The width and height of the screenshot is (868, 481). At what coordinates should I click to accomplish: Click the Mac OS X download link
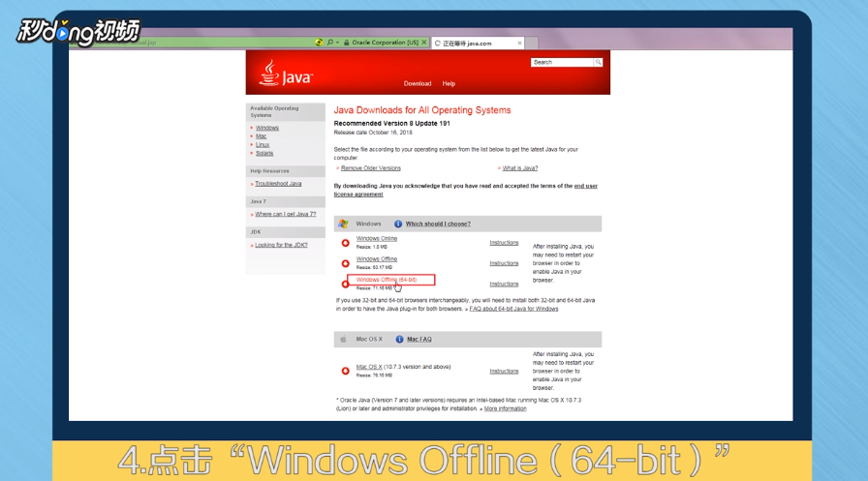(x=369, y=367)
